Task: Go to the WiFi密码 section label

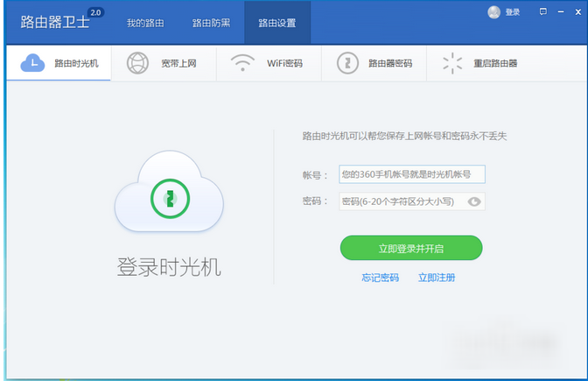Action: click(x=284, y=63)
